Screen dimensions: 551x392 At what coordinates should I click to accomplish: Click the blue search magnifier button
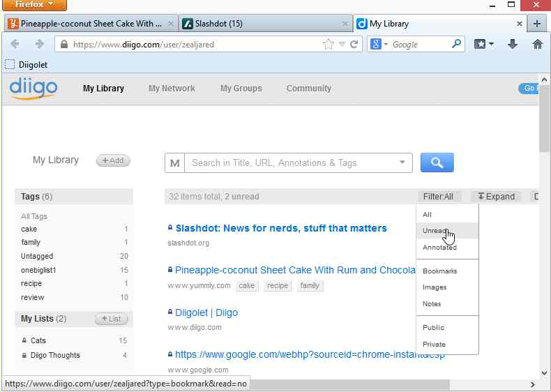pos(437,163)
